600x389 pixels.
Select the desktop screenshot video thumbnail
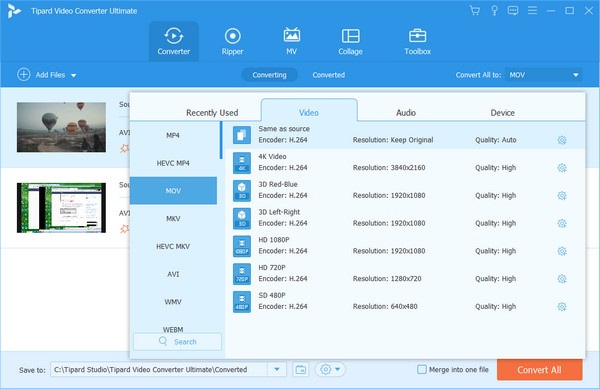61,208
